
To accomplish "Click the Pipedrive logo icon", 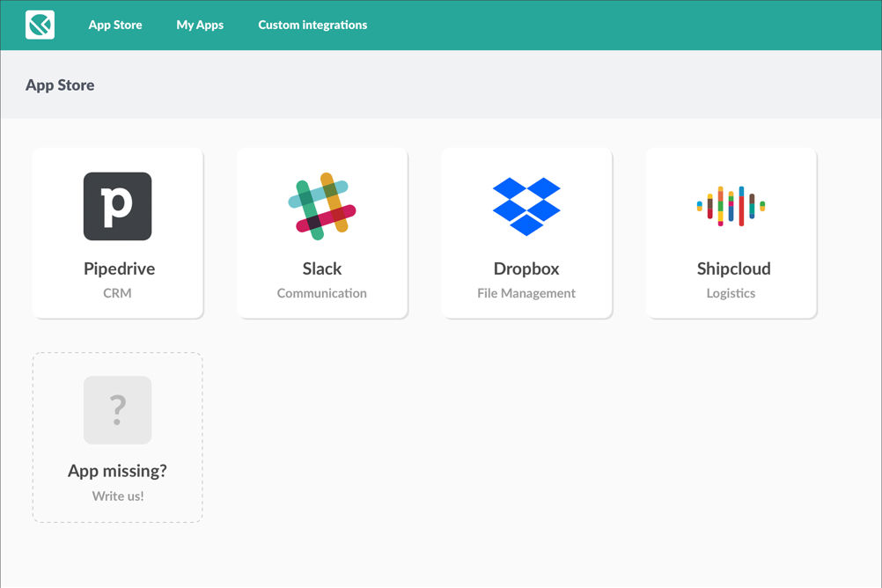I will tap(118, 206).
